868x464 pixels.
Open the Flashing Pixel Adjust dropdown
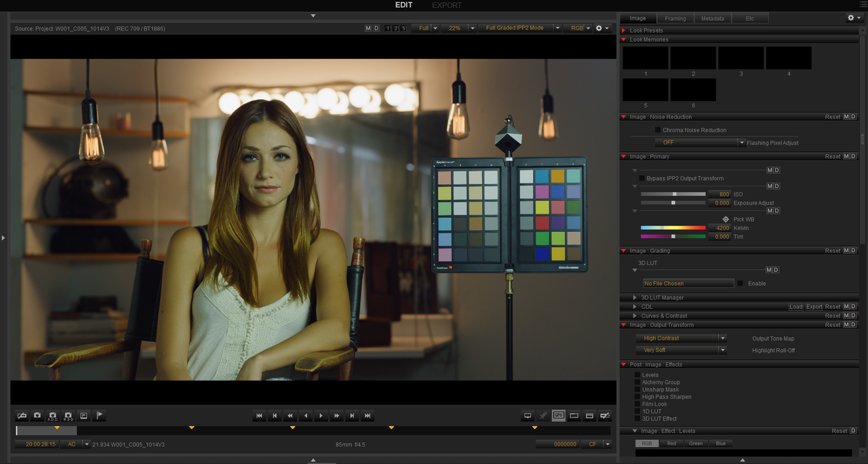(x=700, y=142)
